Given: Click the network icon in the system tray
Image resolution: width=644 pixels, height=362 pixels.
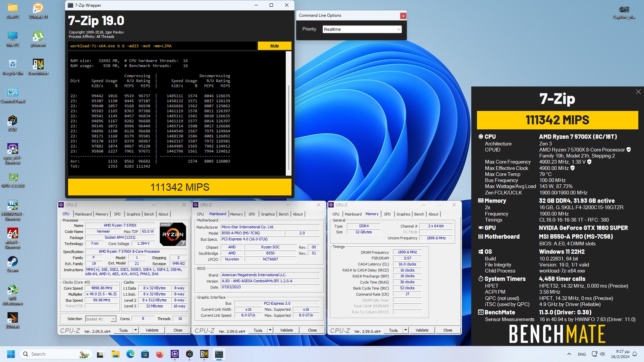Looking at the screenshot, I should coord(594,354).
